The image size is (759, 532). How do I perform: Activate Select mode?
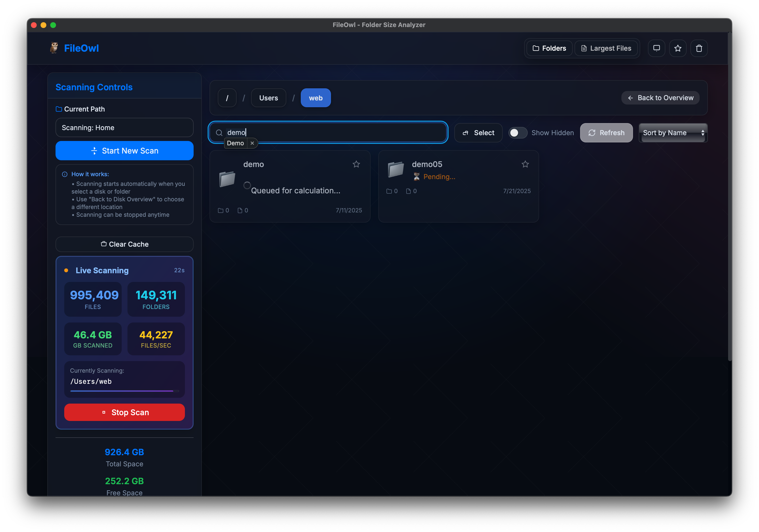click(478, 133)
